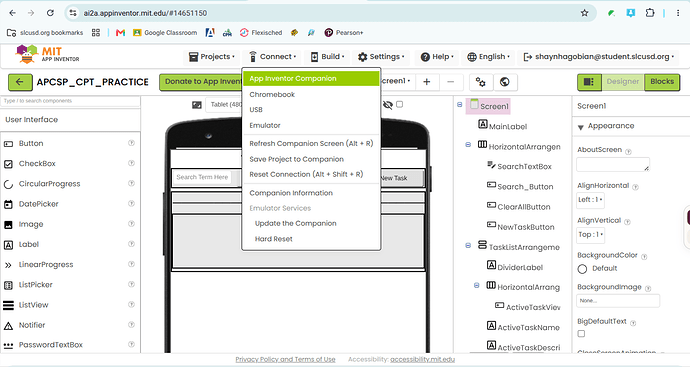Select the Image palette component
This screenshot has height=367, width=690.
(x=31, y=224)
